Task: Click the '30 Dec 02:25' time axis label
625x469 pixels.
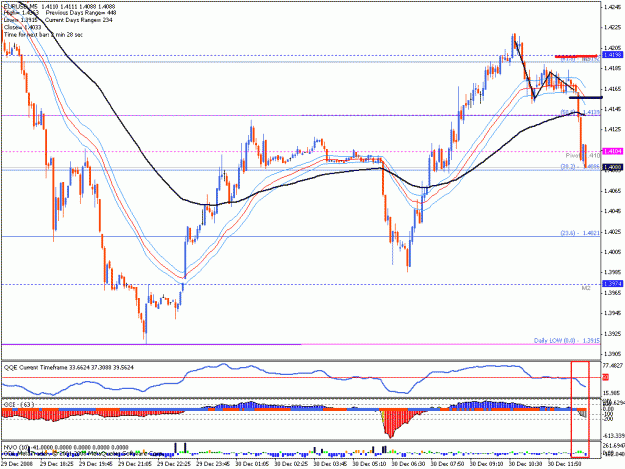Action: [x=291, y=464]
